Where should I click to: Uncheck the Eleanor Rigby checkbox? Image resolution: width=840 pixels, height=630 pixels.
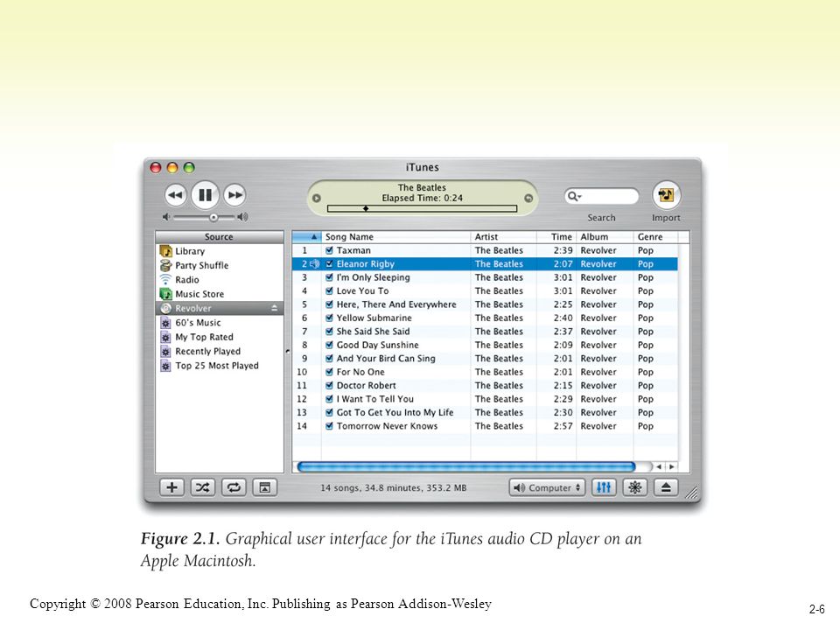click(x=330, y=264)
